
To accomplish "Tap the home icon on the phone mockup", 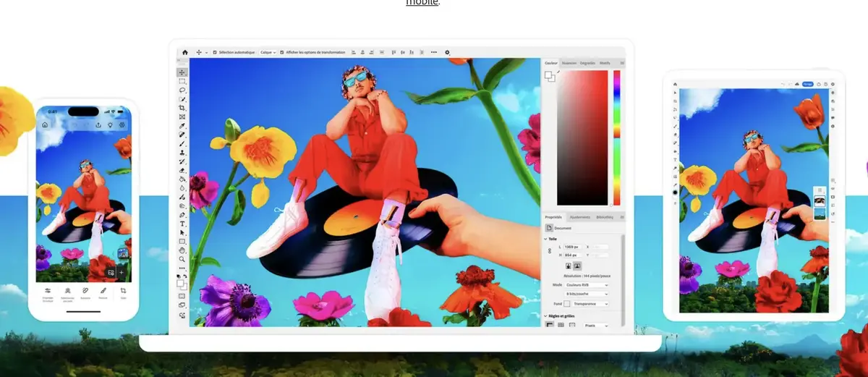I will [x=45, y=125].
